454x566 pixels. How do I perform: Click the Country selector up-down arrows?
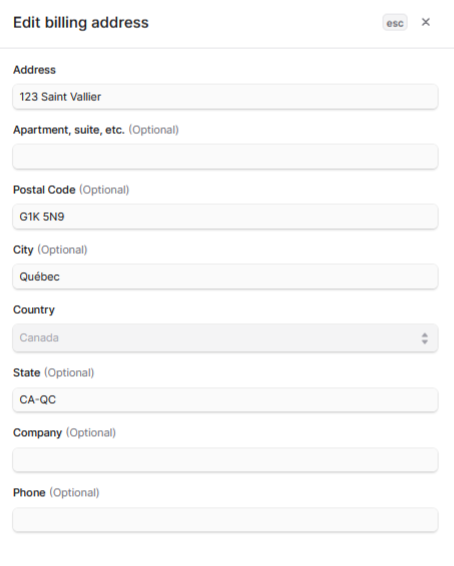coord(425,338)
